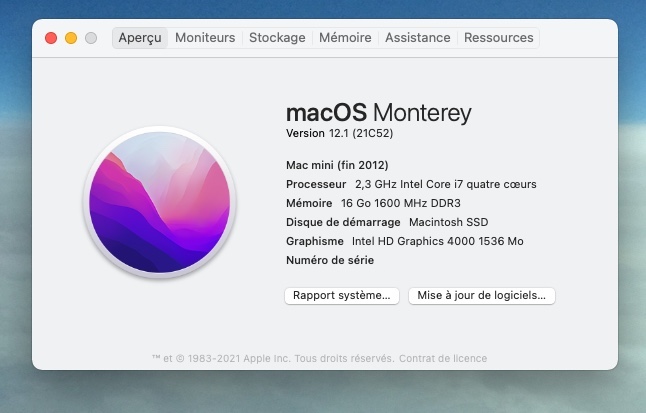This screenshot has width=646, height=413.
Task: Click Intel HD Graphics 4000 1536 Mo
Action: pyautogui.click(x=438, y=241)
